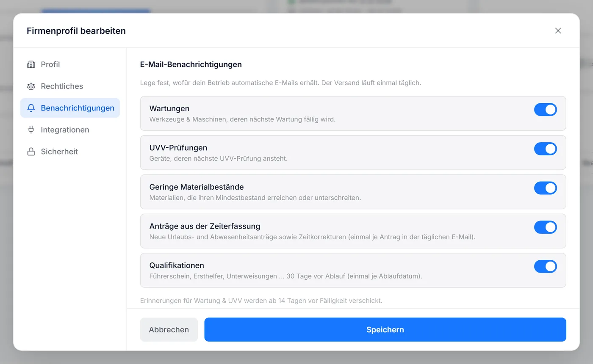
Task: Switch to the Sicherheit section
Action: click(x=70, y=152)
